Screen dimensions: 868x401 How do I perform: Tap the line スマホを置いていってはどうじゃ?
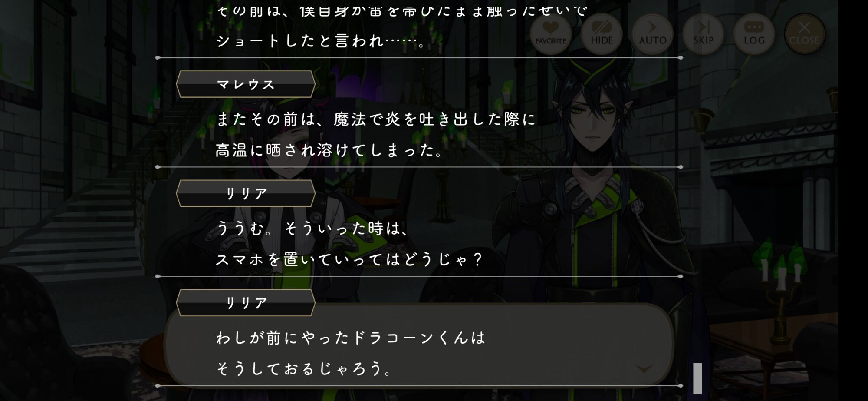(x=349, y=260)
